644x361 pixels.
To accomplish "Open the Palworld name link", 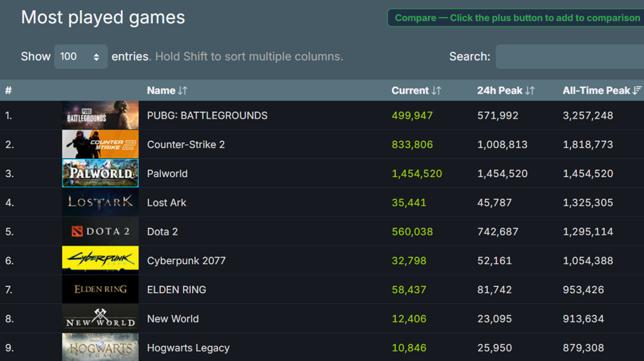I will point(167,174).
